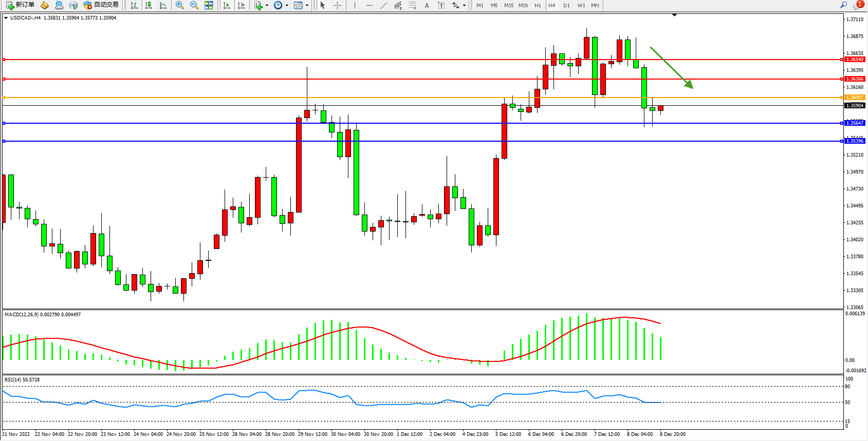
Task: Click the Tile Windows icon
Action: click(x=209, y=5)
